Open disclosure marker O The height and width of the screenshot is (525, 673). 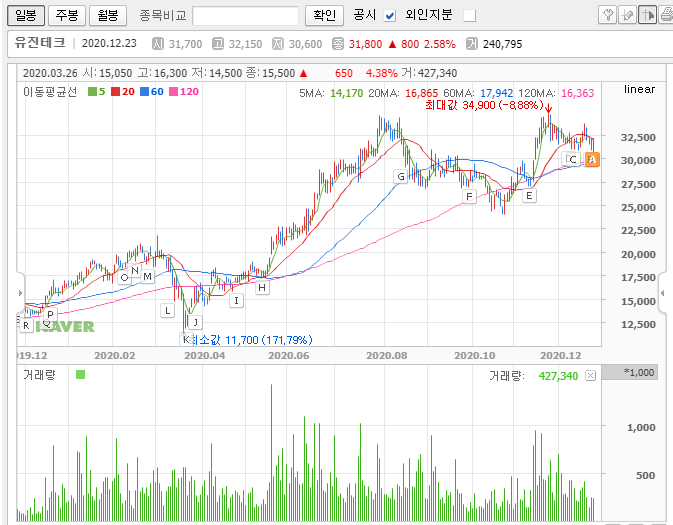coord(124,277)
